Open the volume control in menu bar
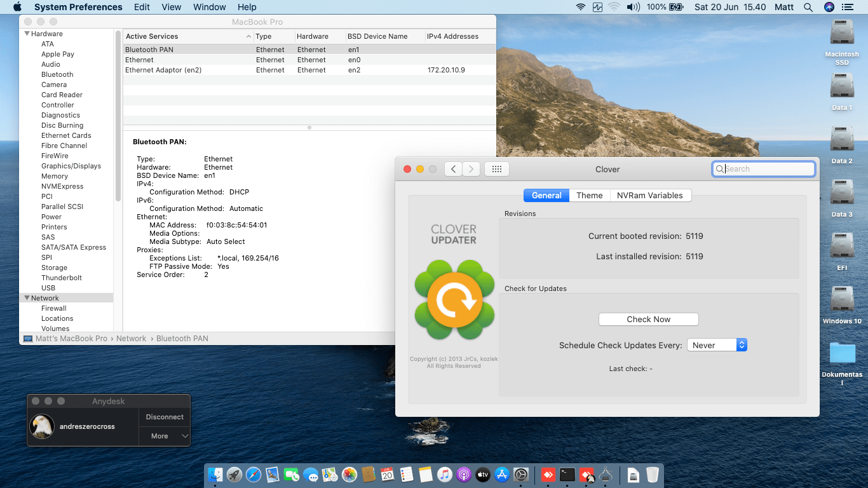This screenshot has width=868, height=488. pyautogui.click(x=633, y=7)
